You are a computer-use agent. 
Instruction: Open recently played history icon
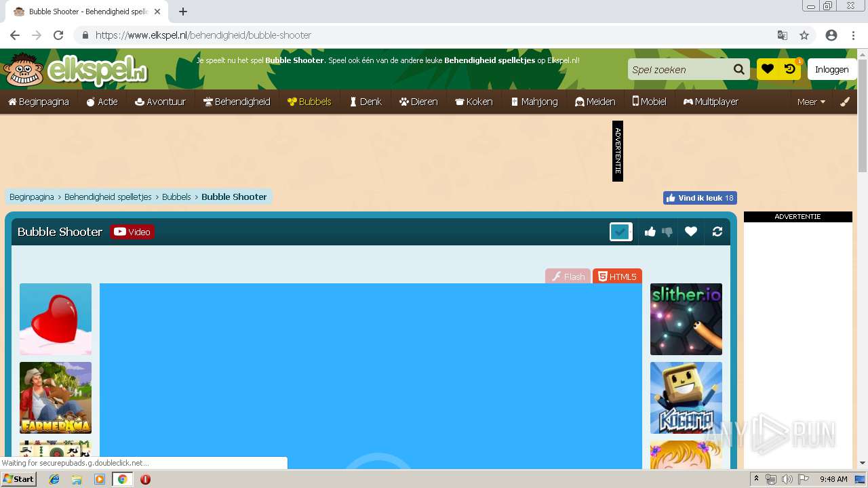point(789,69)
